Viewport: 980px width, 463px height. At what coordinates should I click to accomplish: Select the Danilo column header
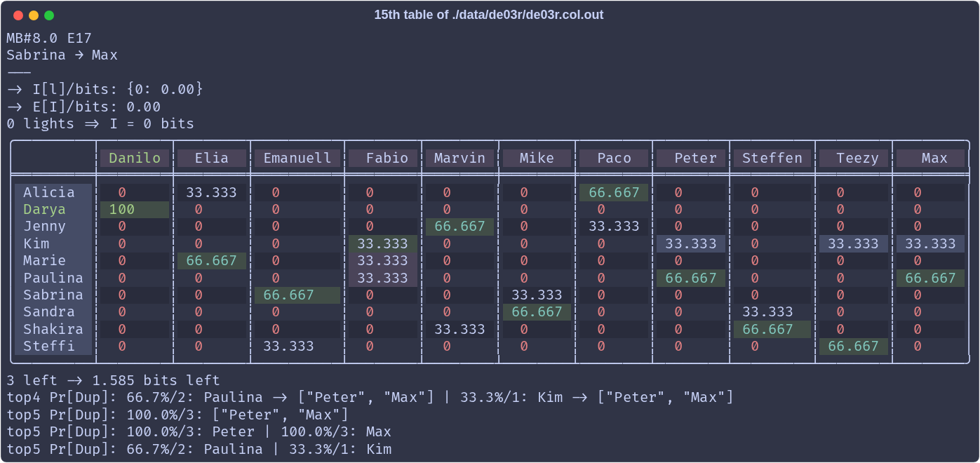coord(135,159)
